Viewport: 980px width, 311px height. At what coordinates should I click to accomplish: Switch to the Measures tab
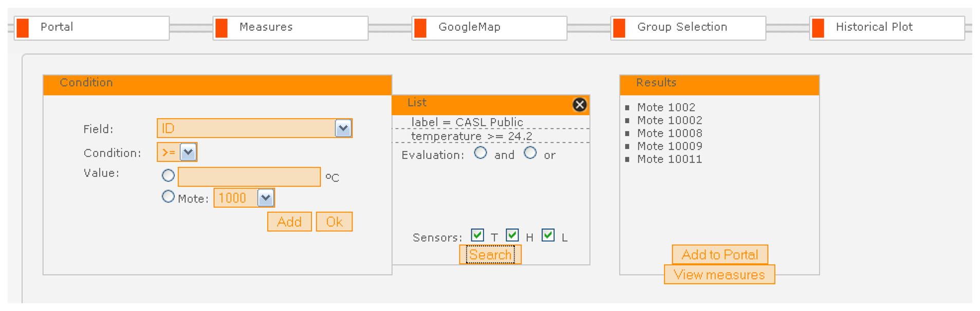[290, 28]
